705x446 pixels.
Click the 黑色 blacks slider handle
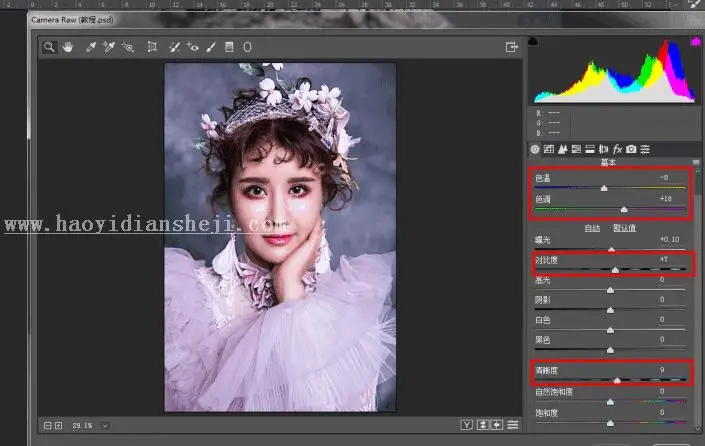tap(610, 350)
